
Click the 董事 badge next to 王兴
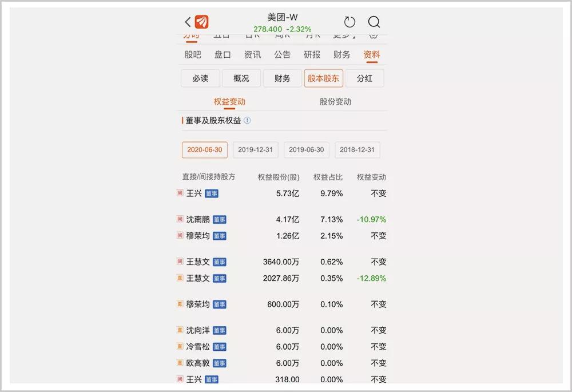point(212,193)
